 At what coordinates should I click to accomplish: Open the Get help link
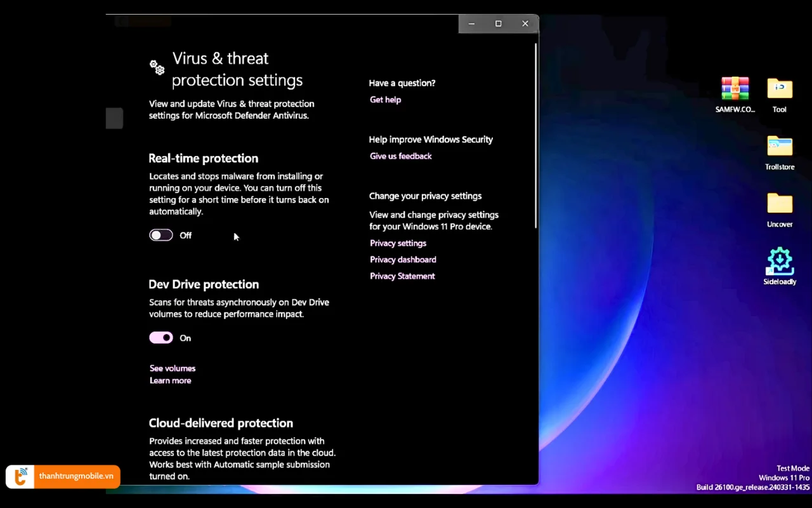tap(385, 100)
